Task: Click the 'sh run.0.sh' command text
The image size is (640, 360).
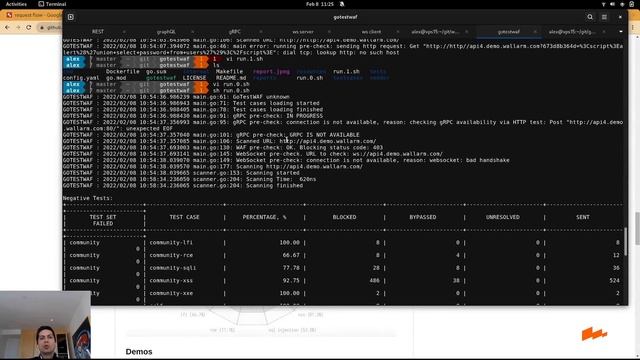Action: coord(231,91)
